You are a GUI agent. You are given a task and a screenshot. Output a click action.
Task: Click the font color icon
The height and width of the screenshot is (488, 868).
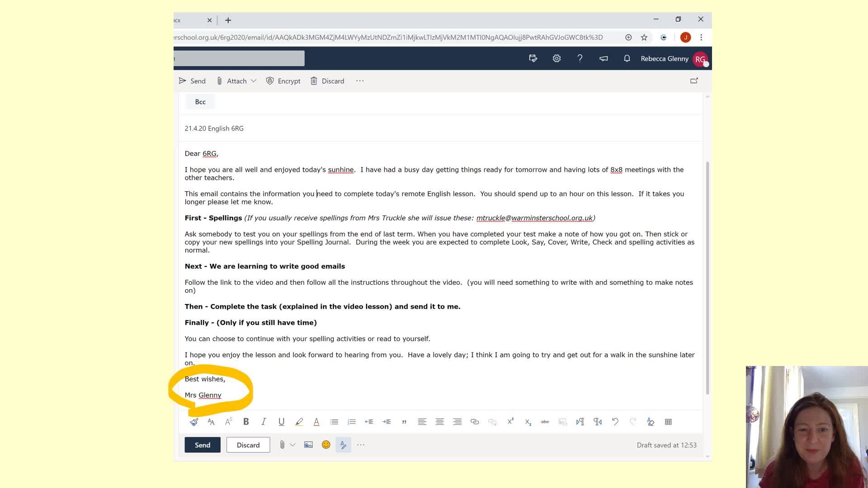(316, 422)
